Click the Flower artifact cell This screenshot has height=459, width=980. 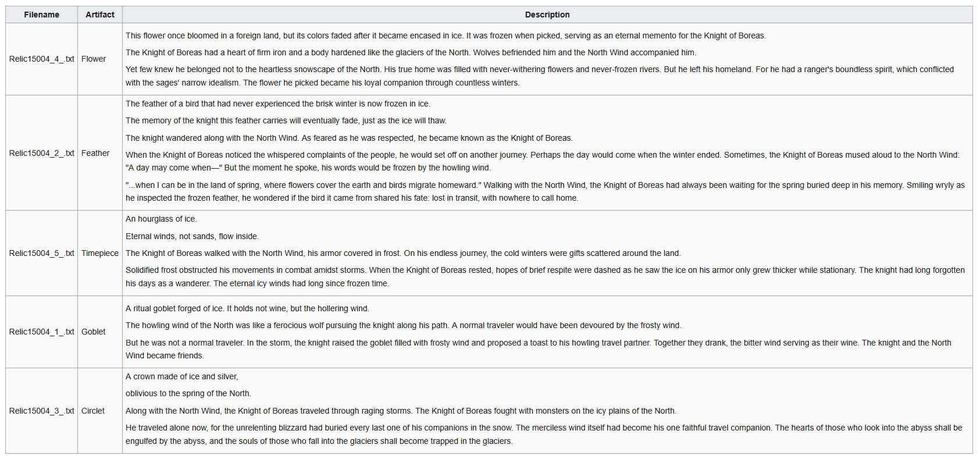coord(100,59)
